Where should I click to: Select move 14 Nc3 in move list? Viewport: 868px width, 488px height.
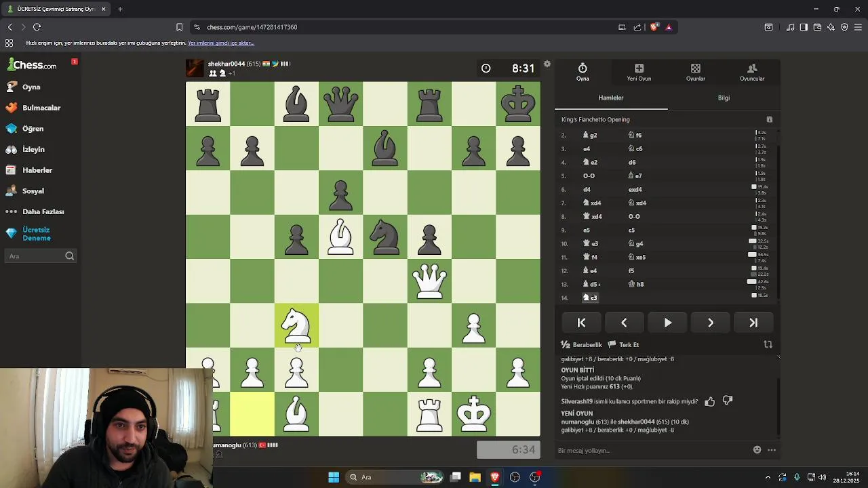click(591, 298)
